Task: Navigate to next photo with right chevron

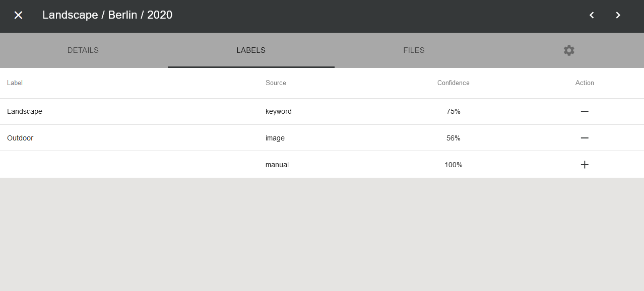Action: coord(618,15)
